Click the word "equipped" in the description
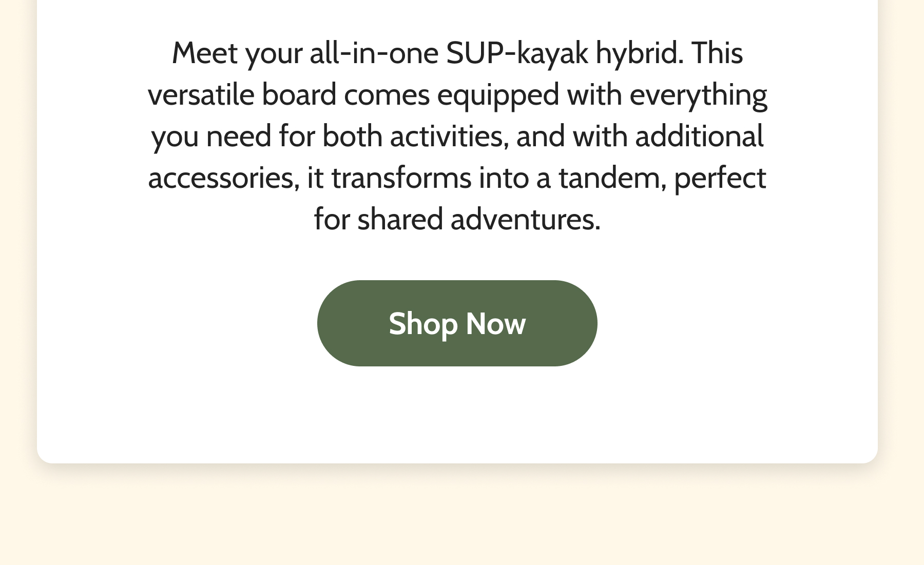The width and height of the screenshot is (924, 565). (498, 95)
